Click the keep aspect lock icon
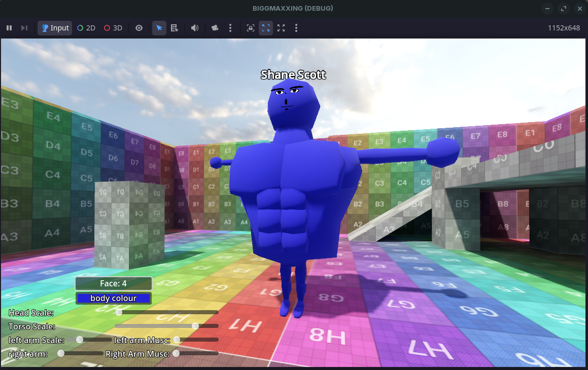 pos(250,28)
